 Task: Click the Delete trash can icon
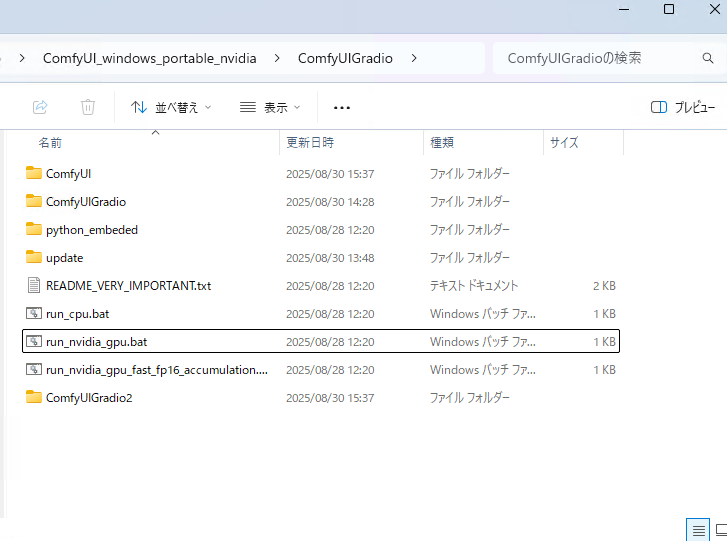88,107
